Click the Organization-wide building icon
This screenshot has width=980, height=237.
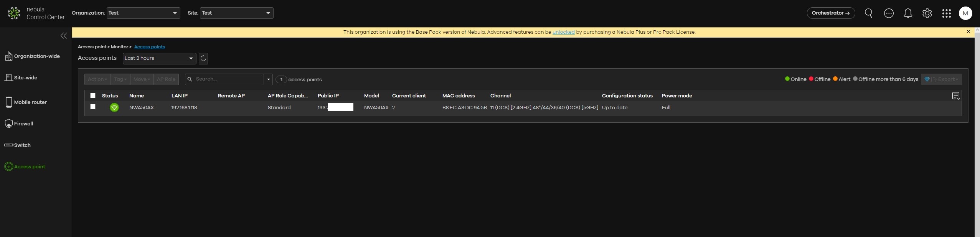click(x=8, y=56)
